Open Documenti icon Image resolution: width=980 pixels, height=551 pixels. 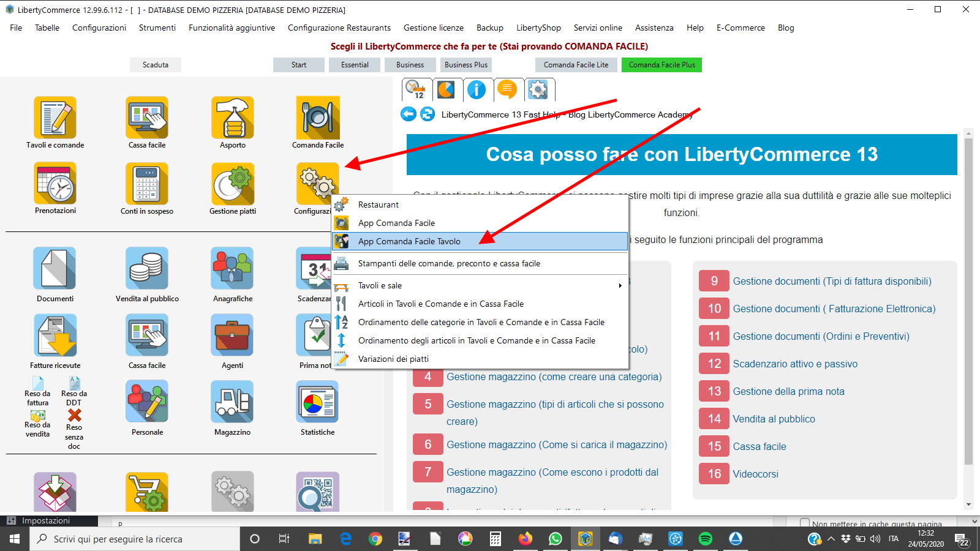pos(55,268)
